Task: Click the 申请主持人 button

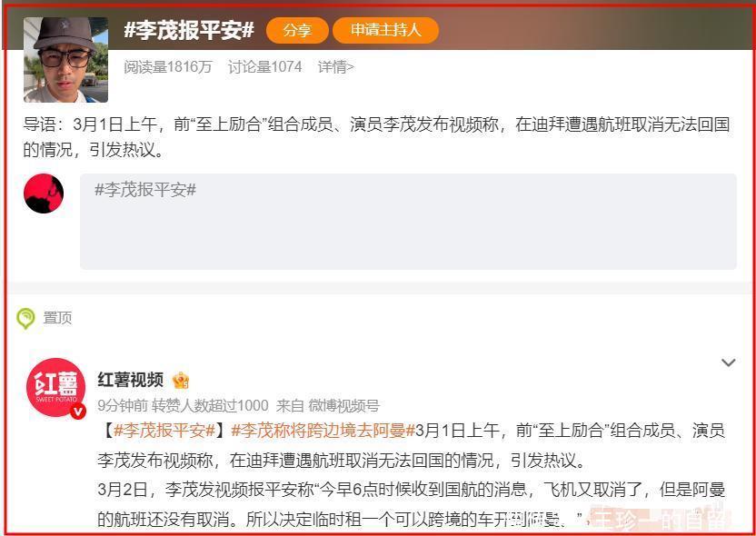Action: click(x=385, y=30)
